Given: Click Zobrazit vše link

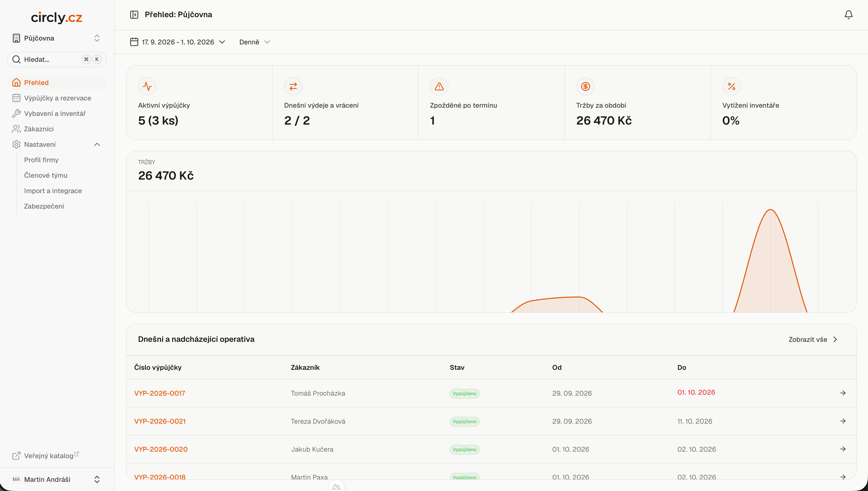Looking at the screenshot, I should coord(813,339).
